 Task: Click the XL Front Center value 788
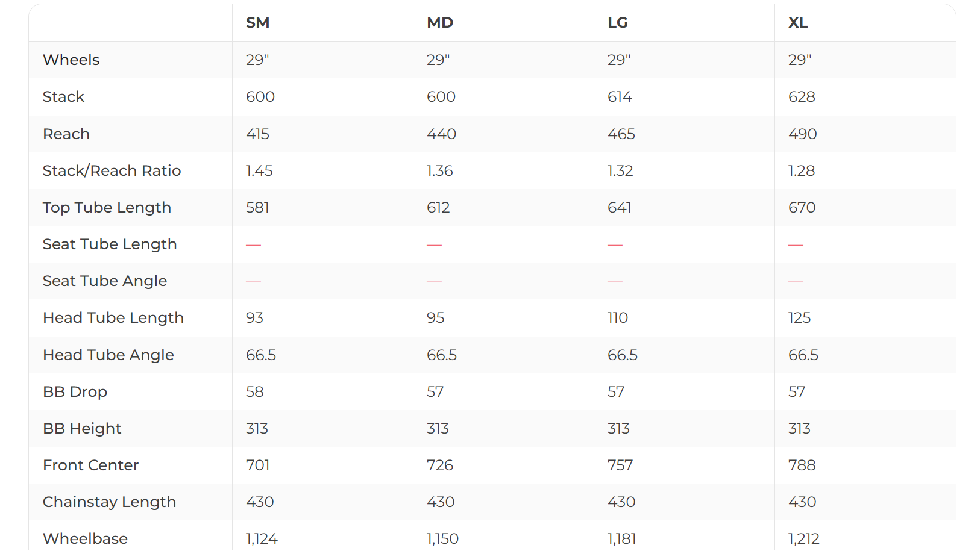(x=802, y=465)
